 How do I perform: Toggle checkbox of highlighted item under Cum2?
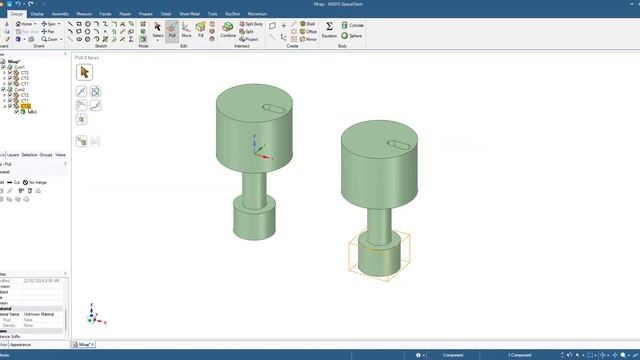[10, 106]
